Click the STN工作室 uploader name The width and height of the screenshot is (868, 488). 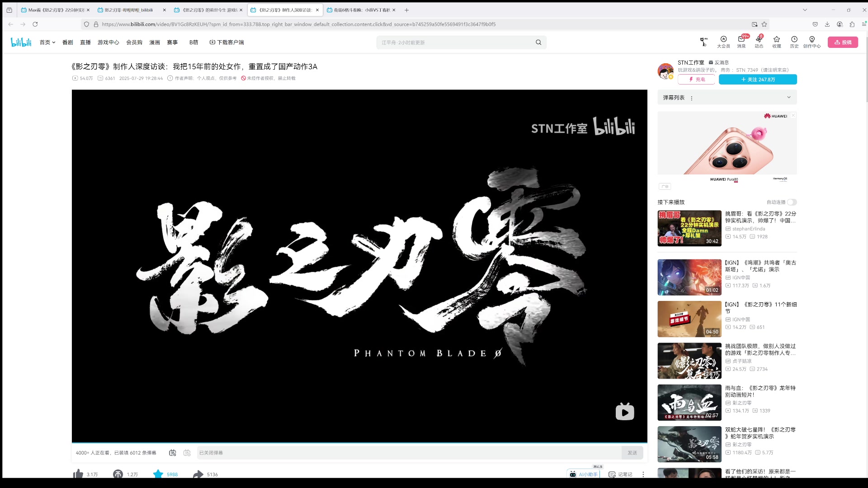(691, 62)
